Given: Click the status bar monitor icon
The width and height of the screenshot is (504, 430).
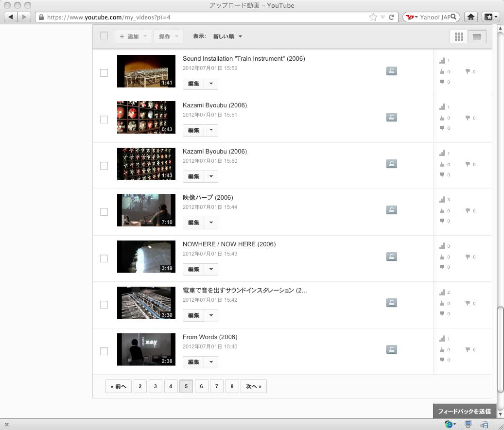Looking at the screenshot, I should click(468, 424).
